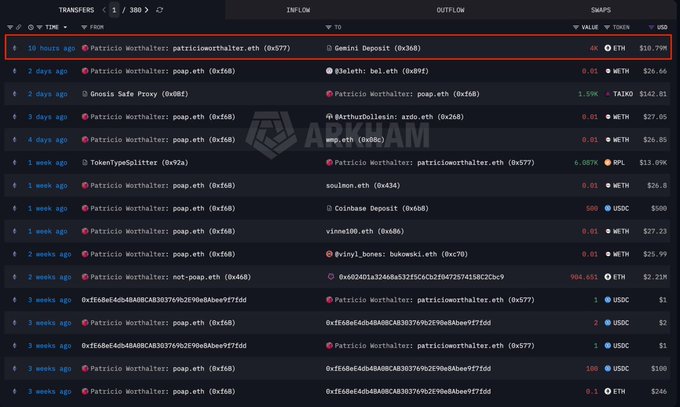Click icon beside the 0x602401a3 address

[330, 277]
